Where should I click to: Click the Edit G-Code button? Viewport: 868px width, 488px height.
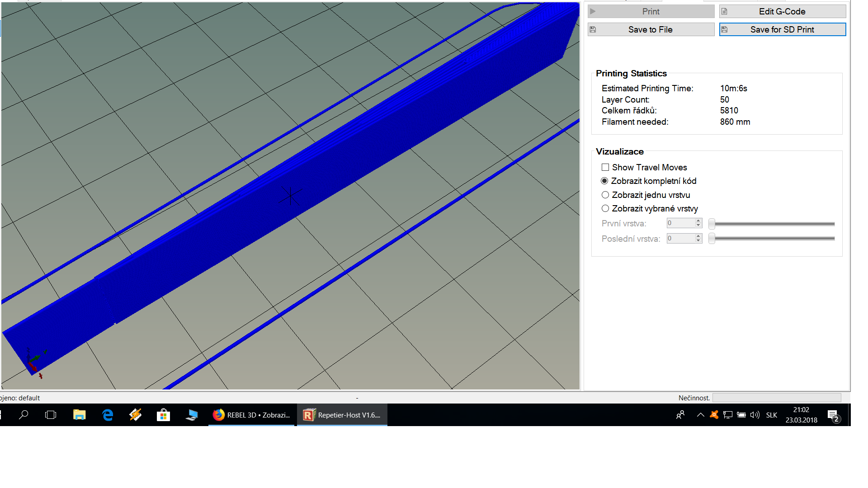(782, 11)
